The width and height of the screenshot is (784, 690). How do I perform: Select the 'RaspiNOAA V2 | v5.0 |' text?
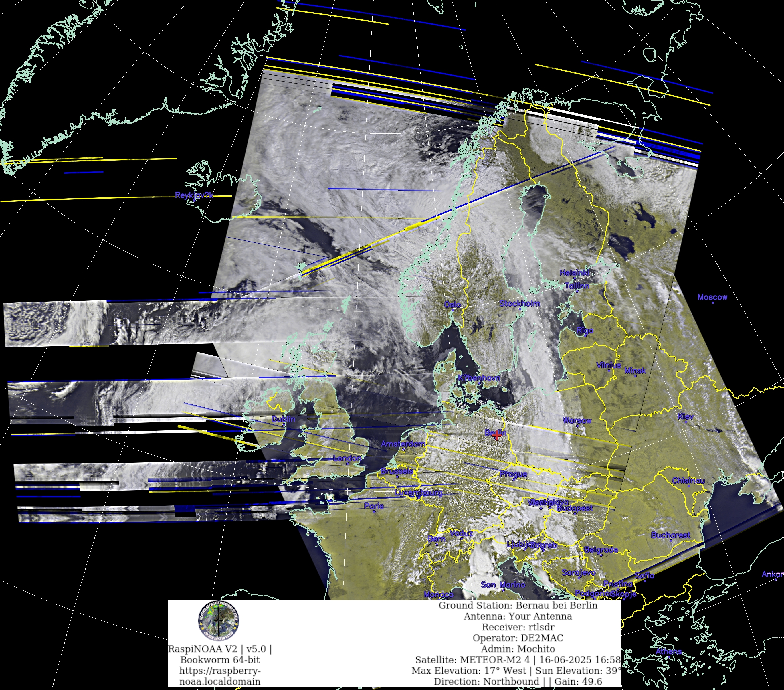pos(220,649)
